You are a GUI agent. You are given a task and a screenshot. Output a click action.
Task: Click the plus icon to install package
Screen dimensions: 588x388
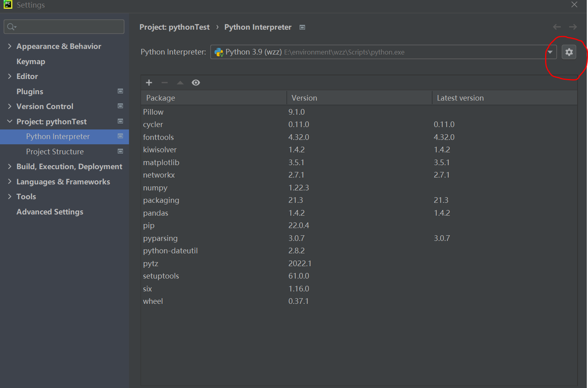[149, 83]
